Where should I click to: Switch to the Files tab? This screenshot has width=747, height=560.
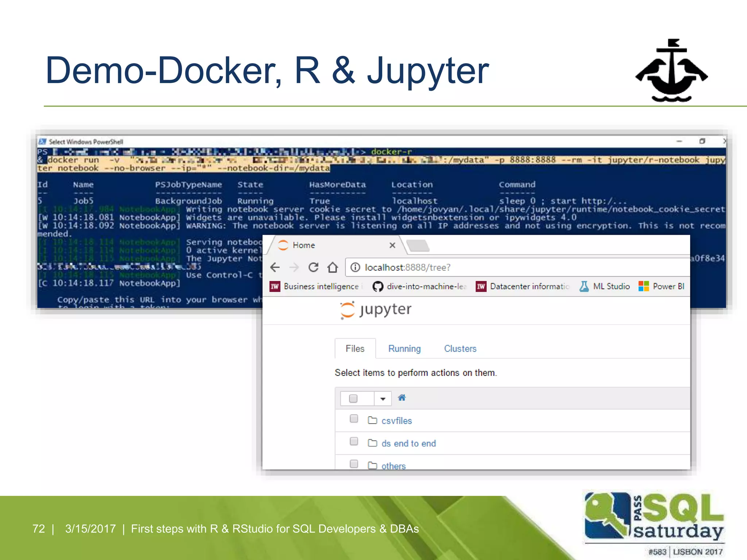355,349
